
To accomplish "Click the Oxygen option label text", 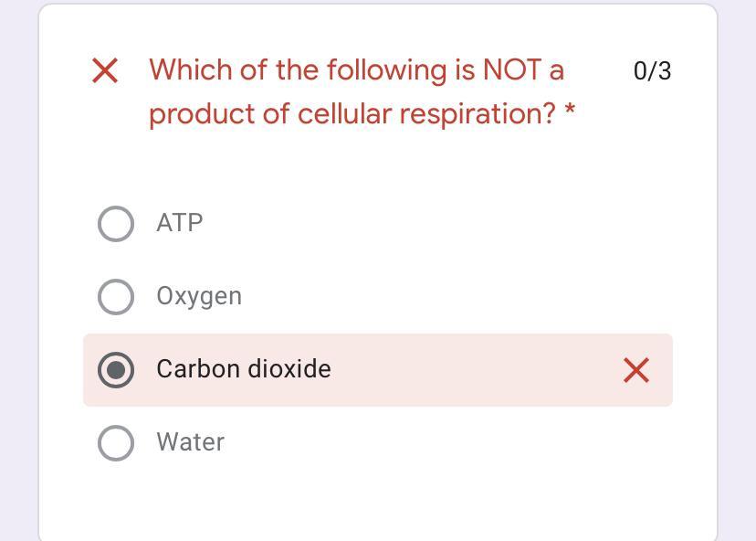I will [199, 296].
